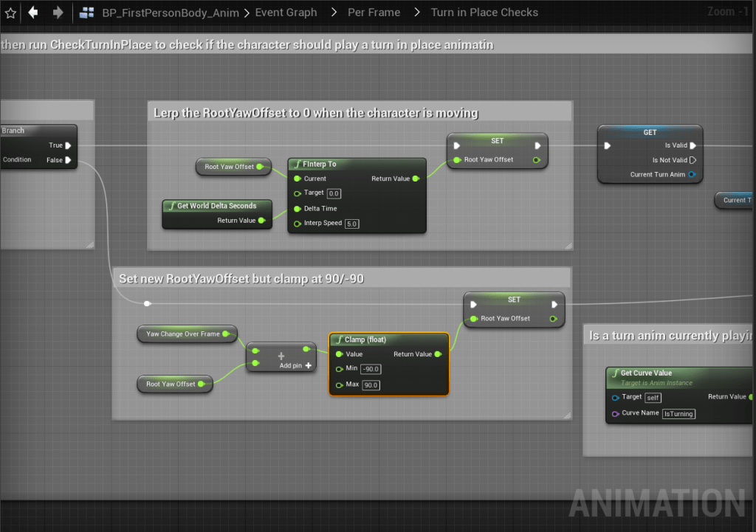Viewport: 756px width, 532px height.
Task: Click the Curve Name IsTurning field
Action: coord(678,414)
